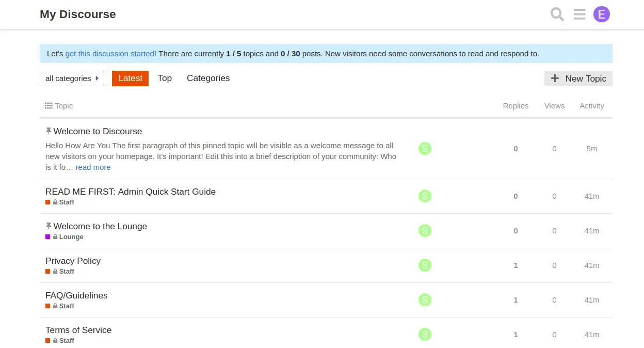
Task: Click the plus icon on New Topic
Action: point(555,78)
